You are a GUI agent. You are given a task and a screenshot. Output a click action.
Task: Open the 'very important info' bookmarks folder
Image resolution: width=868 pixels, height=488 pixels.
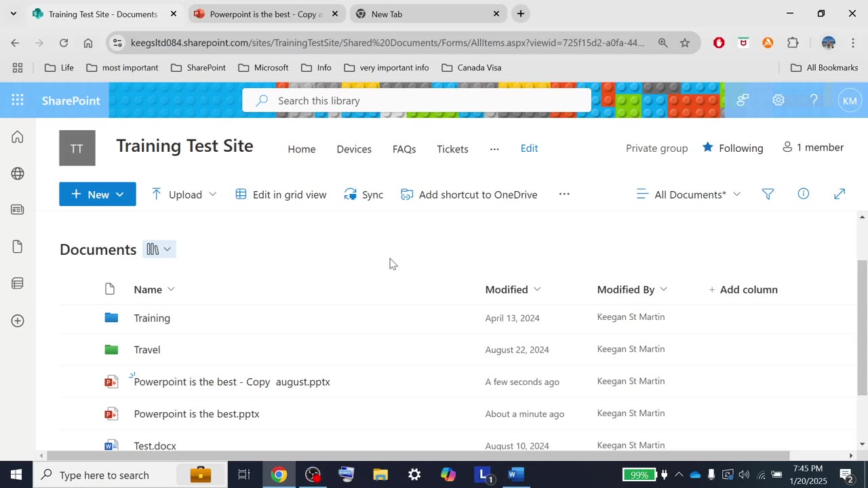(387, 67)
